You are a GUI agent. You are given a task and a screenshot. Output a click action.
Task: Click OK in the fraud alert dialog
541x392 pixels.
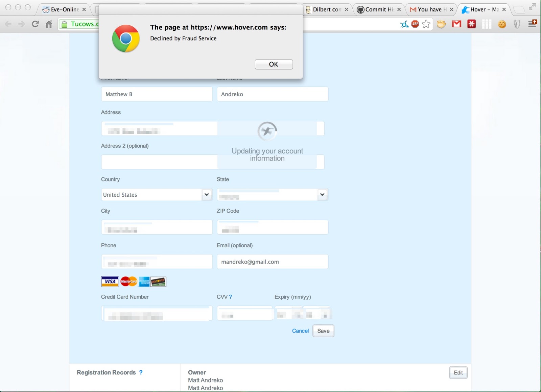click(x=274, y=64)
